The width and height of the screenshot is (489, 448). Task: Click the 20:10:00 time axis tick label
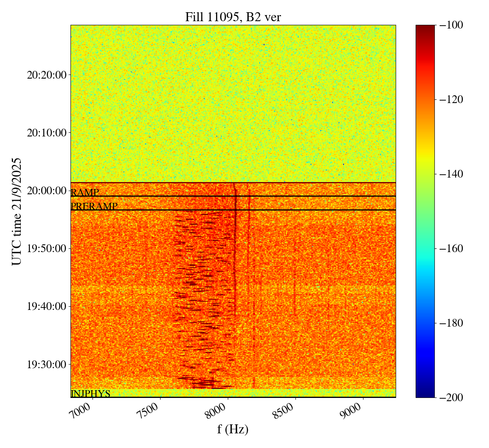[46, 133]
